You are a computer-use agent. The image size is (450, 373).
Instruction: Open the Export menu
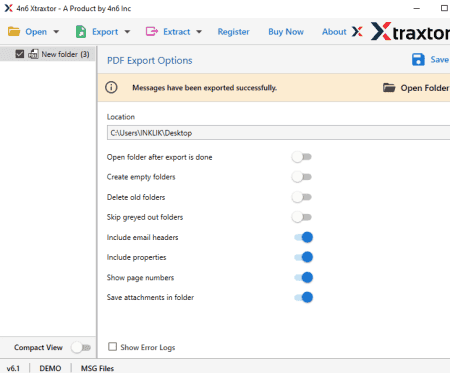pos(105,32)
